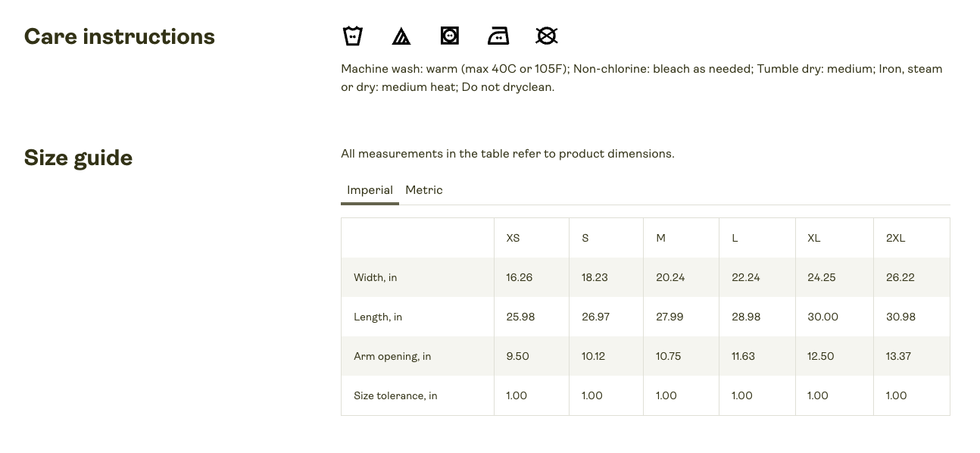Click the Arm opening, in row label
This screenshot has height=453, width=980.
click(392, 356)
